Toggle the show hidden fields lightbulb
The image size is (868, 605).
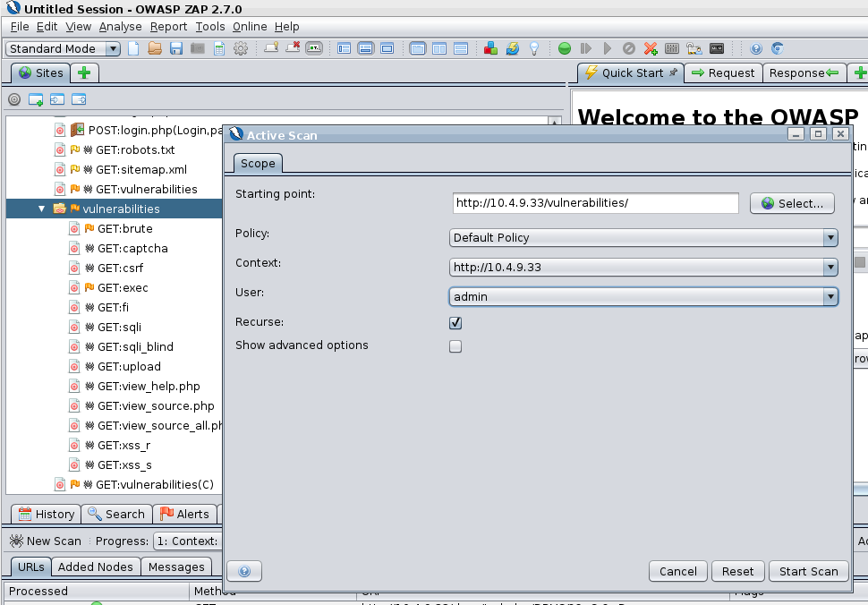click(x=534, y=48)
